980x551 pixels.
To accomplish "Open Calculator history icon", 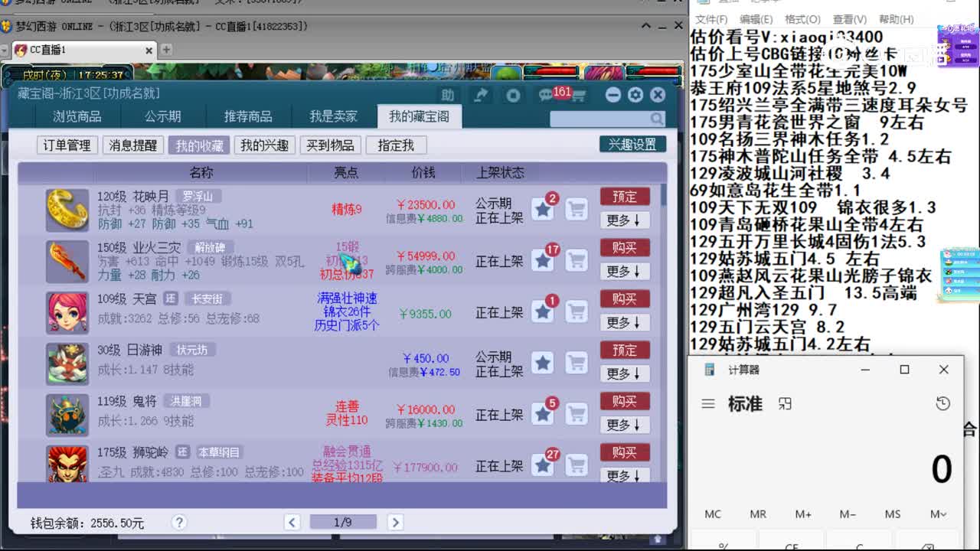I will click(943, 403).
